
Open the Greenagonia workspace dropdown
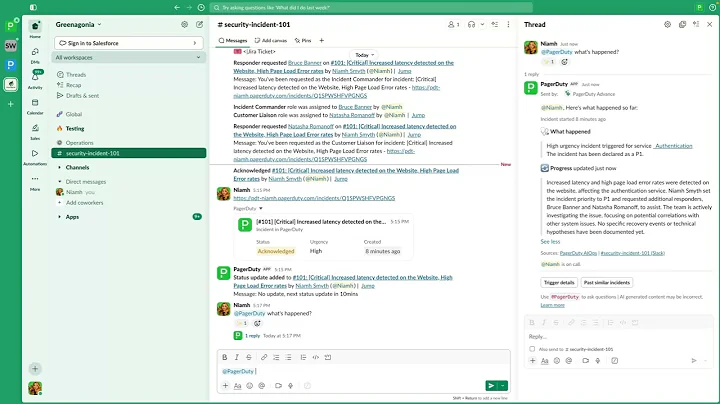pyautogui.click(x=78, y=24)
